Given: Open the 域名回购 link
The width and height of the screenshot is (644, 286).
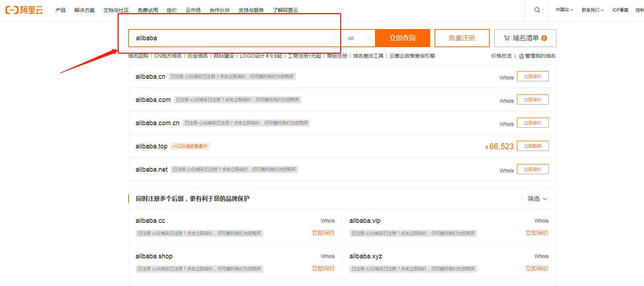Looking at the screenshot, I should (x=138, y=56).
